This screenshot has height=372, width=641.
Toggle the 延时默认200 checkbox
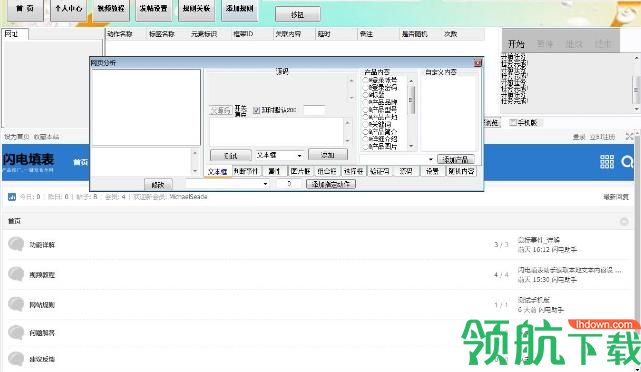[x=256, y=110]
